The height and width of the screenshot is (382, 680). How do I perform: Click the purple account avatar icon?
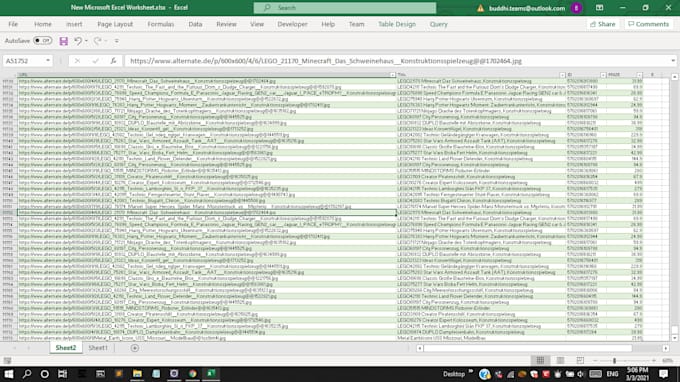tap(576, 8)
